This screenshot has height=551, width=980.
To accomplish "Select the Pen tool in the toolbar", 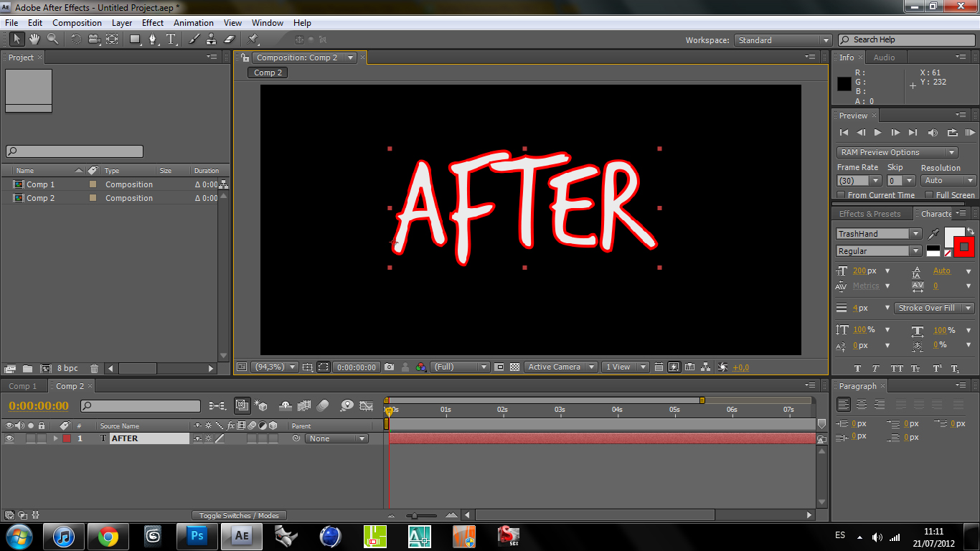I will (153, 39).
